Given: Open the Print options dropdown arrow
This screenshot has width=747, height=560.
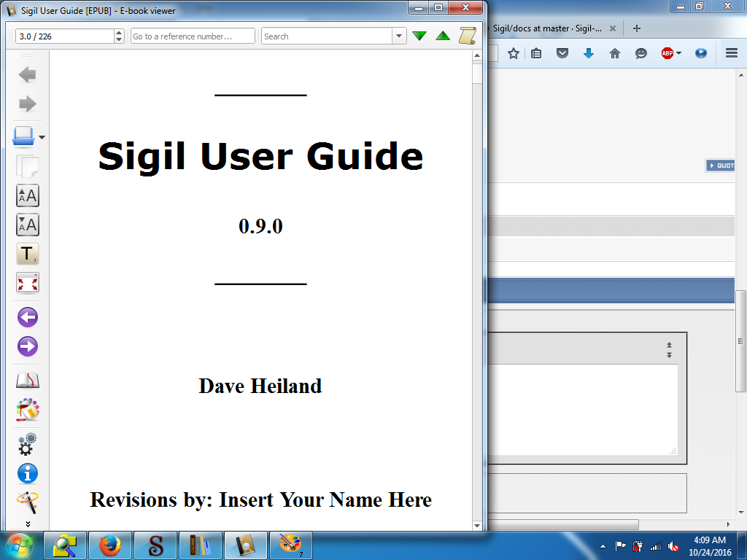Looking at the screenshot, I should pyautogui.click(x=42, y=137).
